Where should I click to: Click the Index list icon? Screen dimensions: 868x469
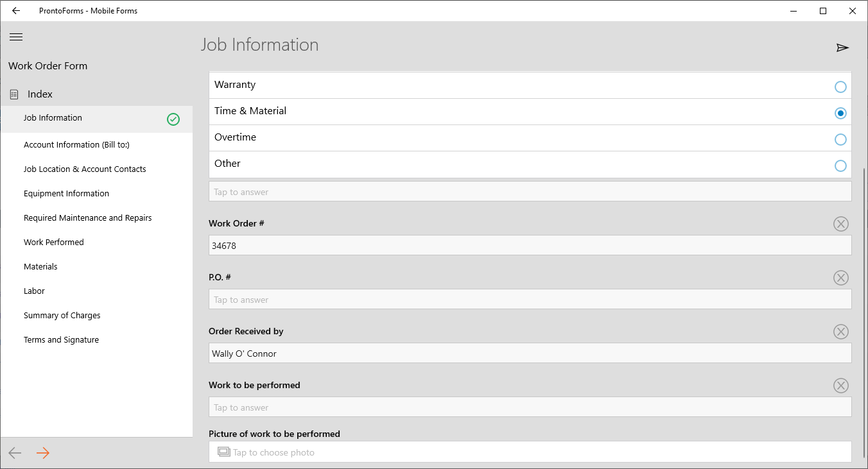[x=13, y=94]
